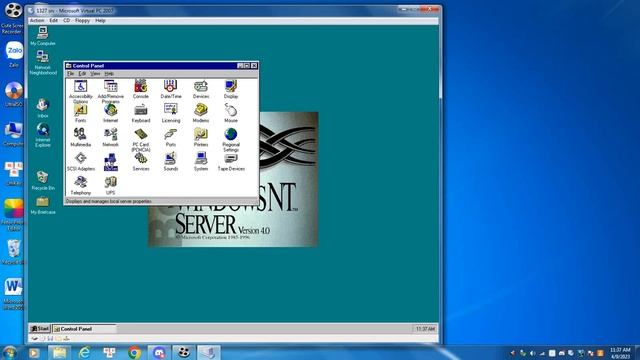Open Windows Explorer from Windows 7 taskbar
640x360 pixels.
pyautogui.click(x=60, y=352)
